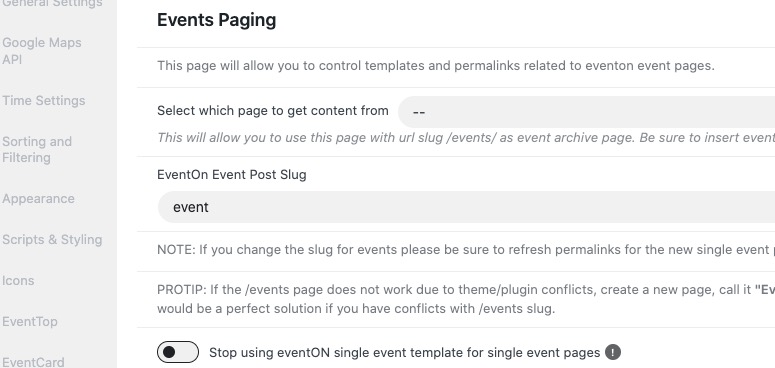Click the NOTE text about refreshing permalinks
Viewport: 775px width, 368px height.
[x=466, y=249]
